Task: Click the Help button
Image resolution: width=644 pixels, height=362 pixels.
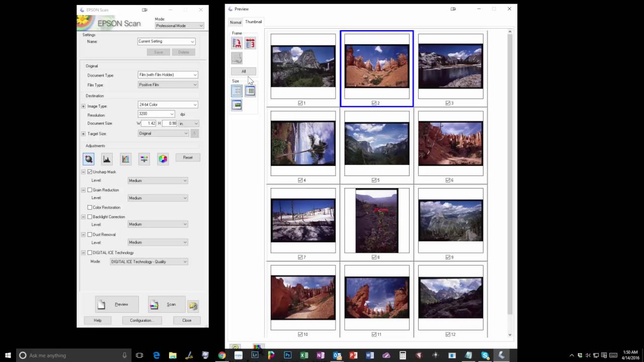Action: point(98,320)
